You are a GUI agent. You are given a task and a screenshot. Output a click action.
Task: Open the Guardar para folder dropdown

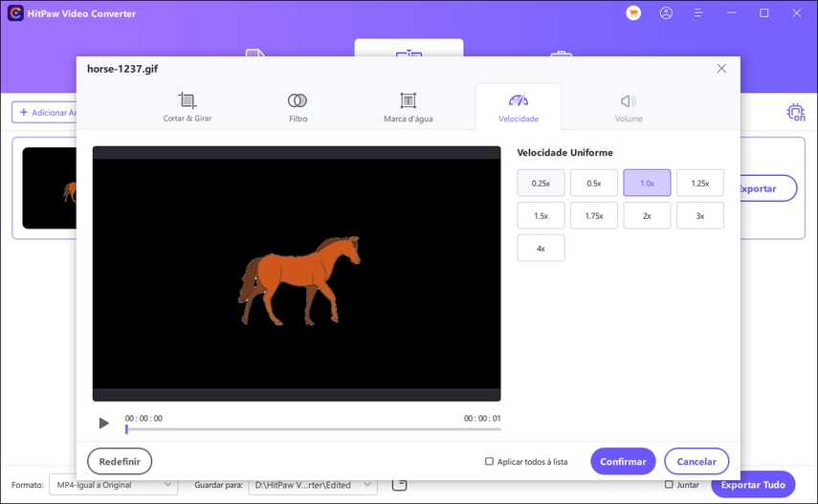(x=313, y=485)
